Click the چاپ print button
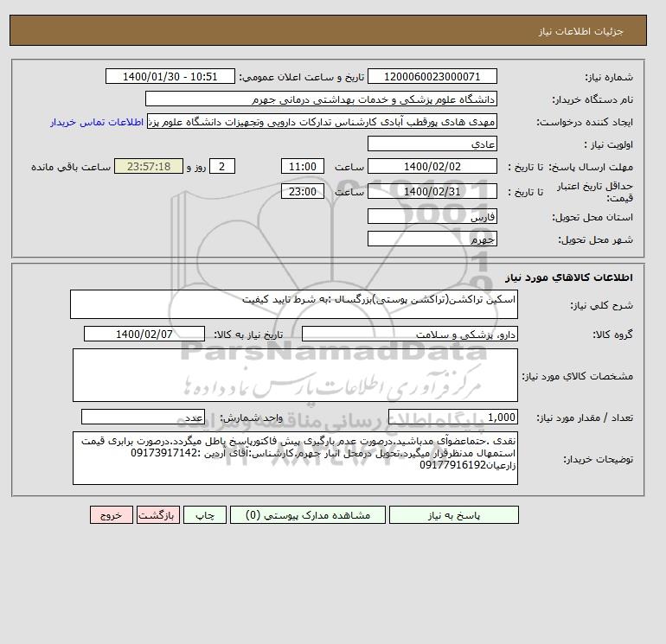 pos(205,515)
